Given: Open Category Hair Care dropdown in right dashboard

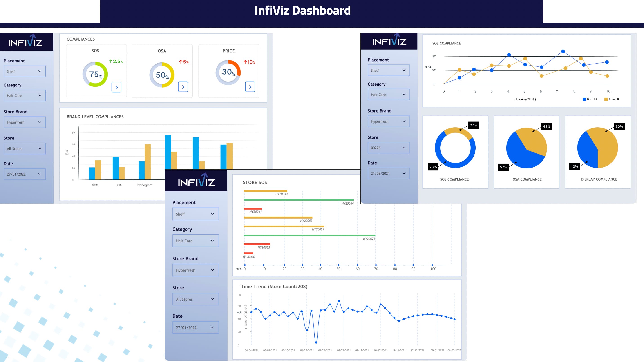Looking at the screenshot, I should point(389,94).
